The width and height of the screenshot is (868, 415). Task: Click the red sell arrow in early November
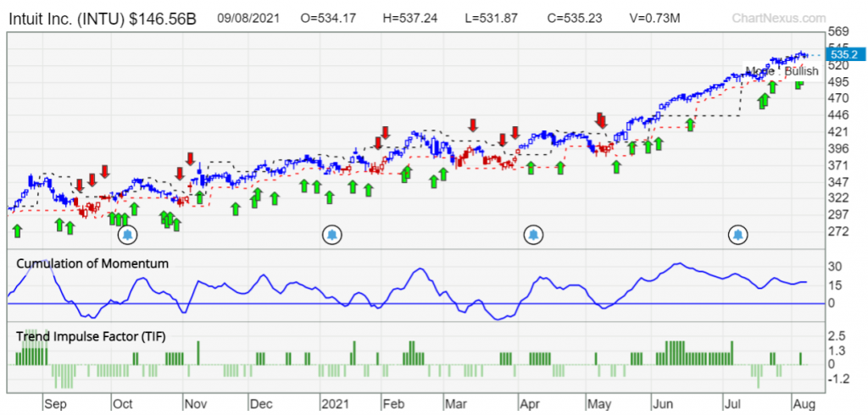[x=191, y=159]
